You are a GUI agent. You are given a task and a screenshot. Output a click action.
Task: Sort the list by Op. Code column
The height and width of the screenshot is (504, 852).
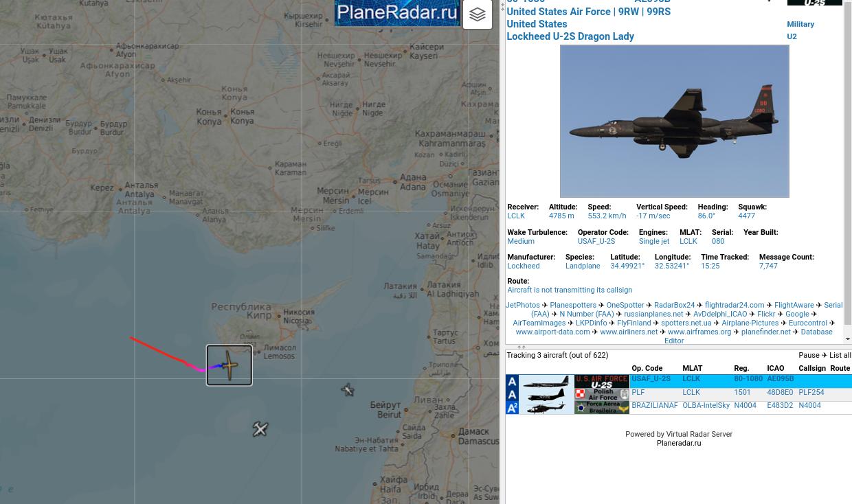647,369
